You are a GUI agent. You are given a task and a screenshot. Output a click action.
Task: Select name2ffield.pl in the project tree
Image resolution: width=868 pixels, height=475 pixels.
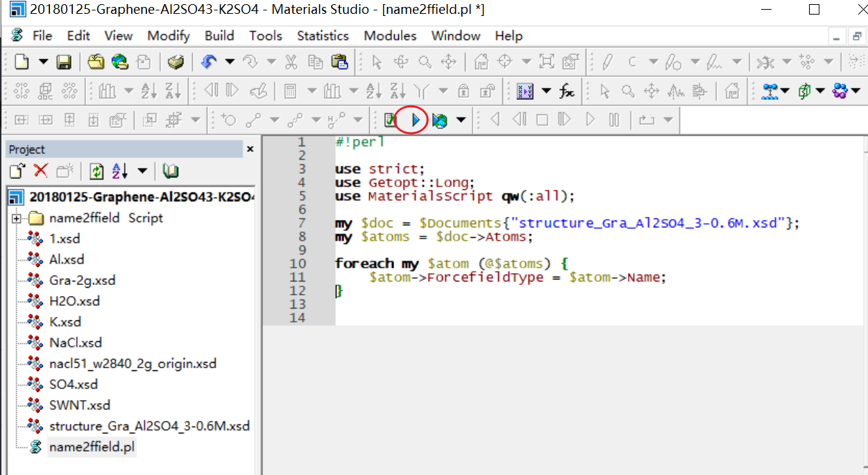coord(92,447)
